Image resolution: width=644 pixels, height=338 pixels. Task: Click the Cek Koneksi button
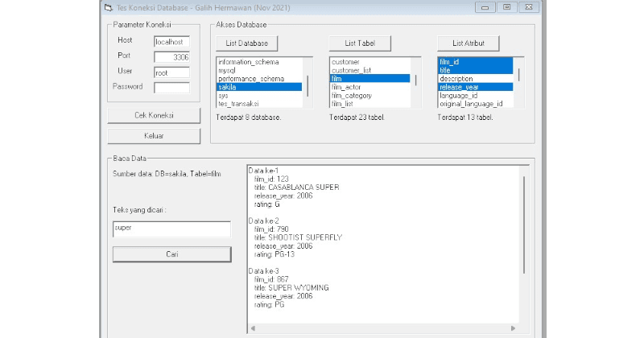pyautogui.click(x=154, y=115)
